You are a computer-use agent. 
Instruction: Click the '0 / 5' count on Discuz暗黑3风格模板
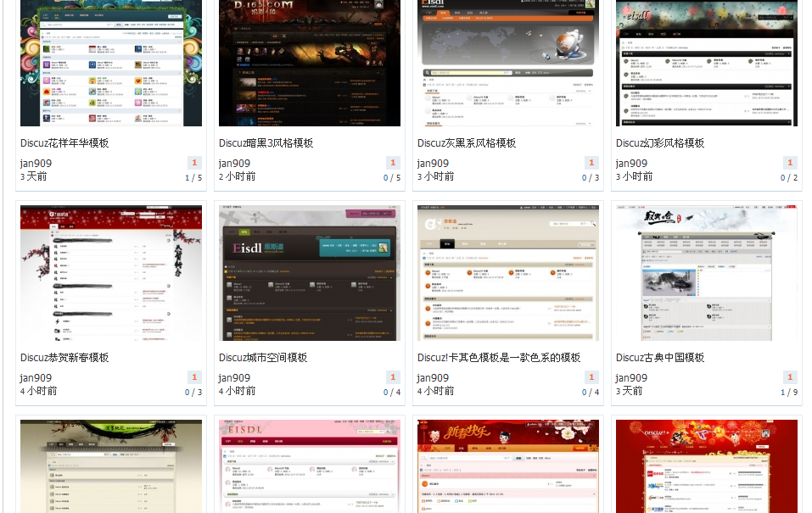point(392,178)
